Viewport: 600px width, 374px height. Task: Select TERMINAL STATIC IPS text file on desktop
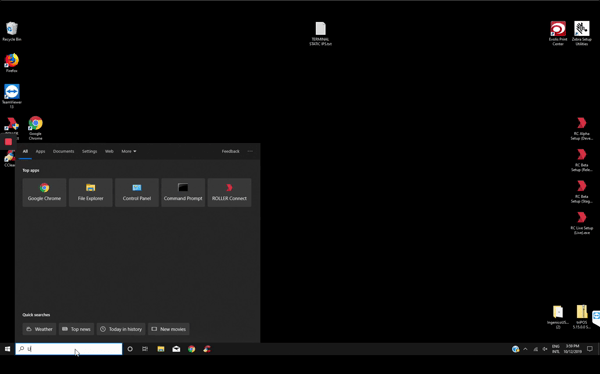(x=320, y=34)
